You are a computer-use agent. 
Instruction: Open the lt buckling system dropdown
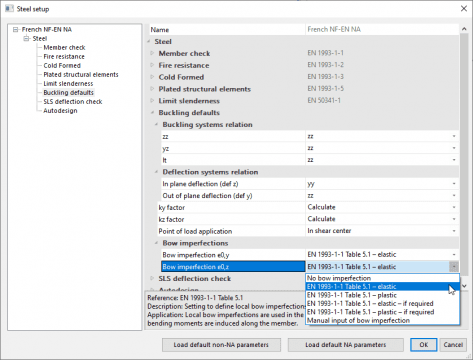454,160
